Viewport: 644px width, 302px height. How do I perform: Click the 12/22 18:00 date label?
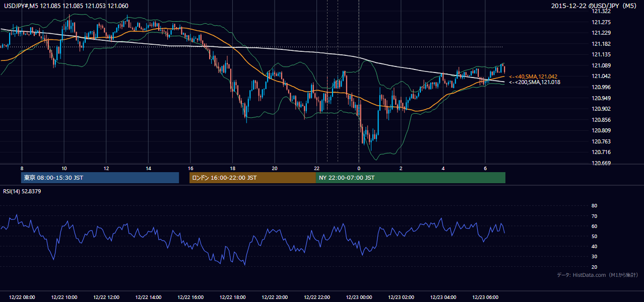coord(232,297)
